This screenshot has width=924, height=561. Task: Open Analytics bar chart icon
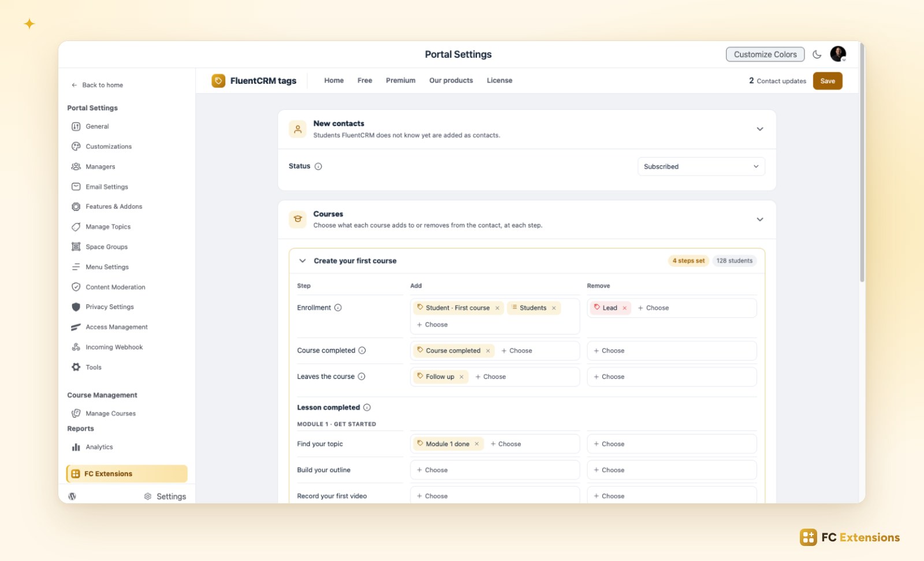click(x=76, y=447)
